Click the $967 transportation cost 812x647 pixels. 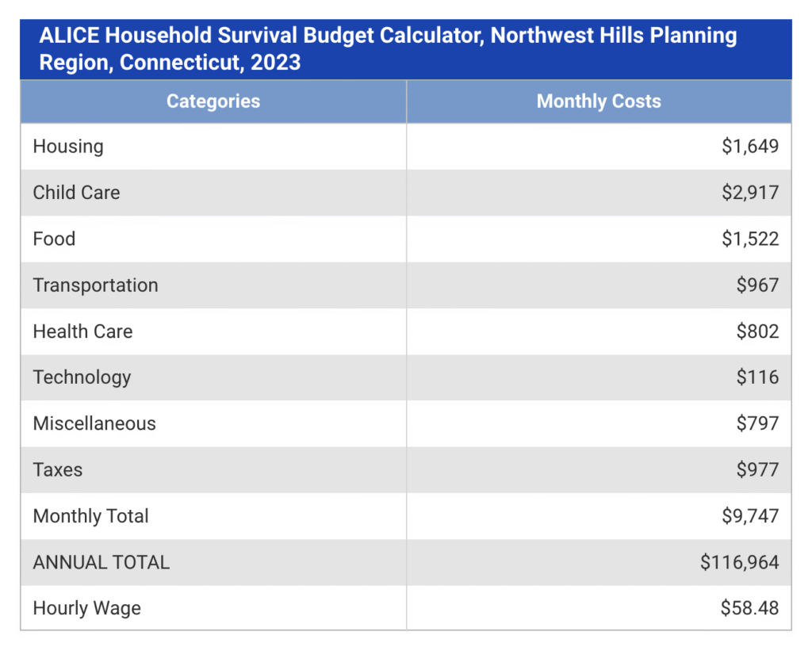(x=757, y=285)
